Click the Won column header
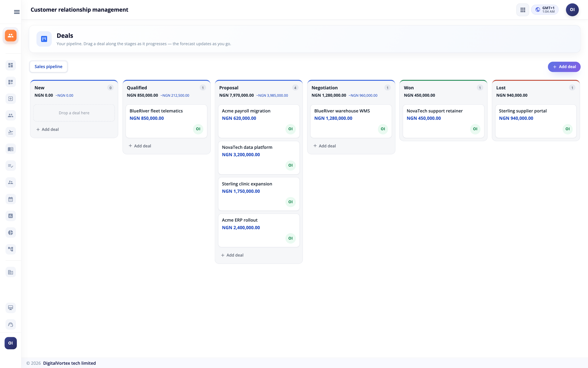Viewport: 588px width, 368px height. pyautogui.click(x=409, y=88)
